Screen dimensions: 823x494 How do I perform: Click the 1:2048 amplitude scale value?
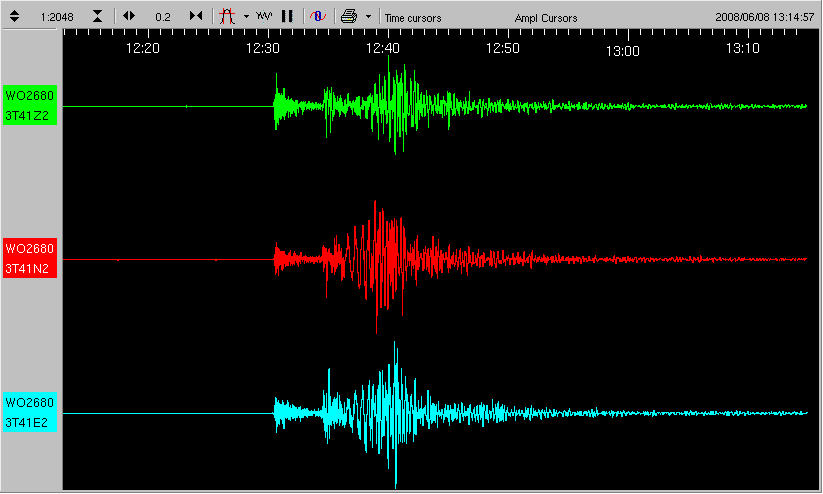point(55,17)
